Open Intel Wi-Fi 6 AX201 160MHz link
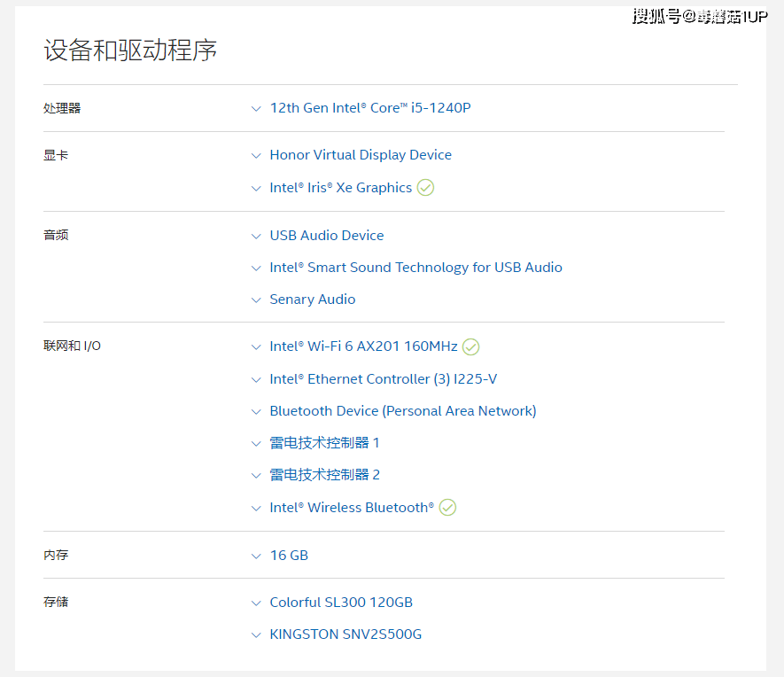This screenshot has height=677, width=784. click(x=363, y=346)
